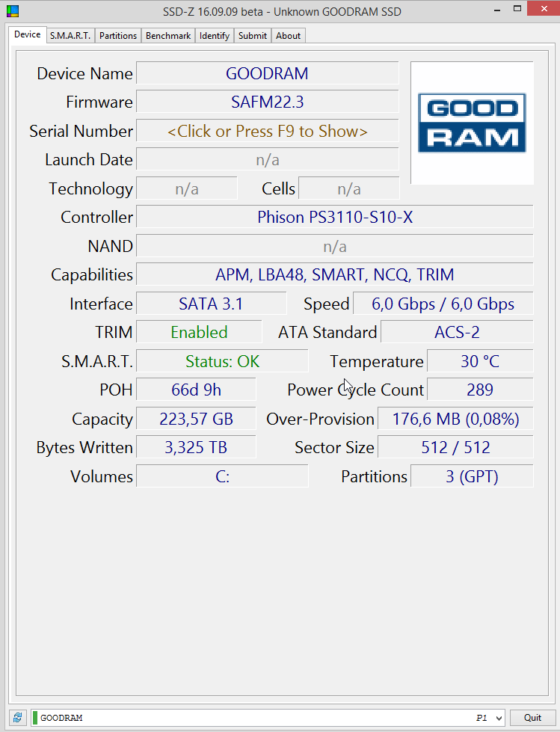Viewport: 560px width, 732px height.
Task: Click the Interface value SATA 3.1
Action: [x=212, y=304]
